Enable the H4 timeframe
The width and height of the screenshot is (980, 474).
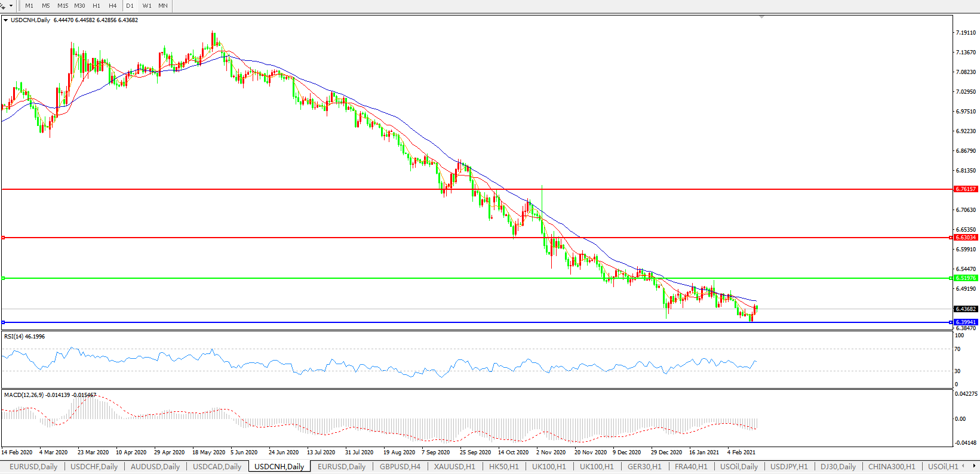(113, 5)
